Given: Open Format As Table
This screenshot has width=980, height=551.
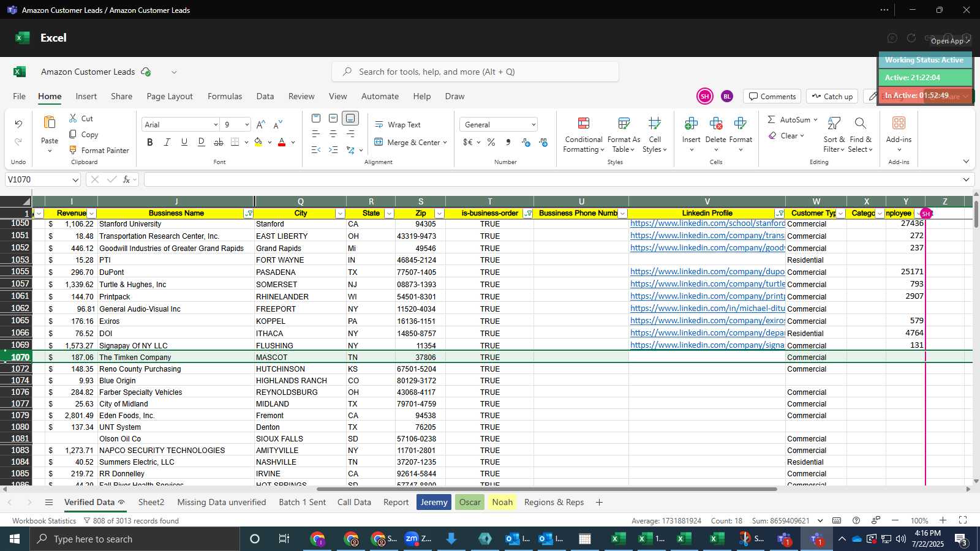Looking at the screenshot, I should tap(624, 135).
